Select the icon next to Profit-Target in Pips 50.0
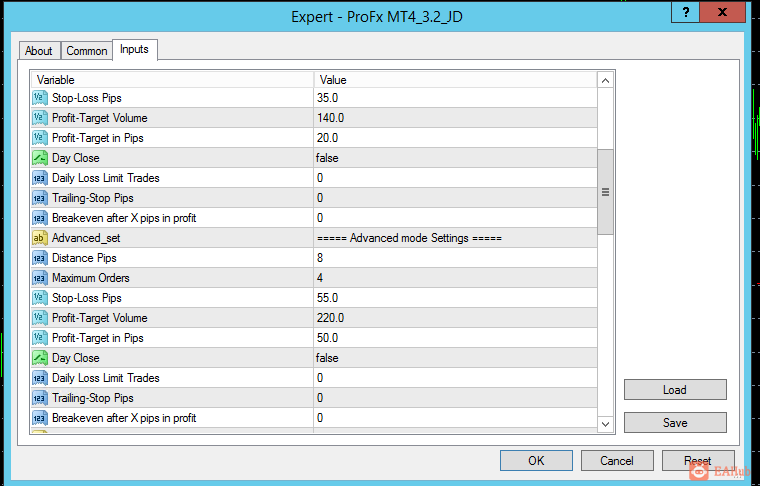This screenshot has width=760, height=486. coord(40,338)
